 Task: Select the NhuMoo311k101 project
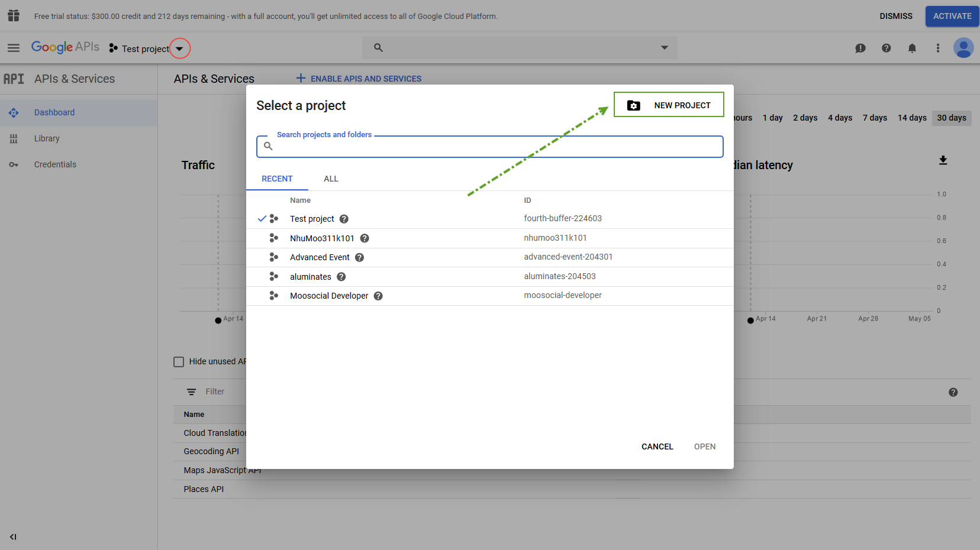click(490, 238)
